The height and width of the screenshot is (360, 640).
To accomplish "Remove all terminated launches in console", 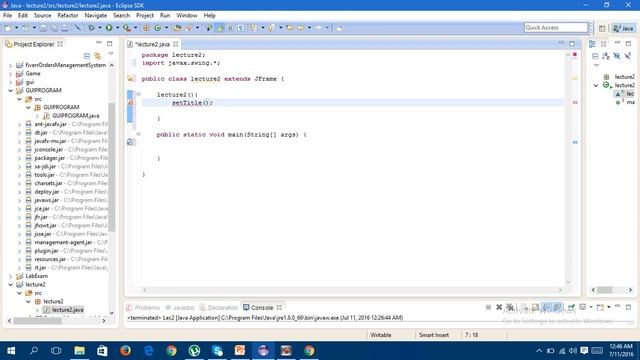I will pyautogui.click(x=510, y=307).
